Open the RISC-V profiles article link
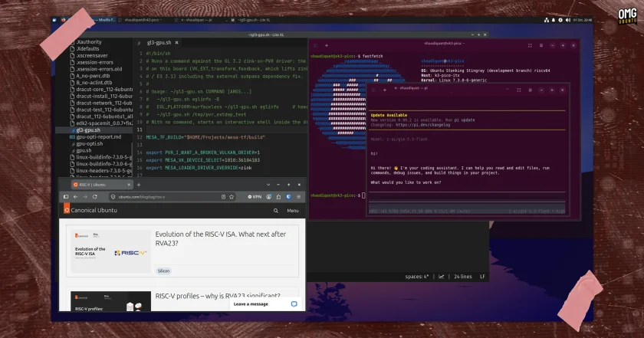 click(x=218, y=296)
